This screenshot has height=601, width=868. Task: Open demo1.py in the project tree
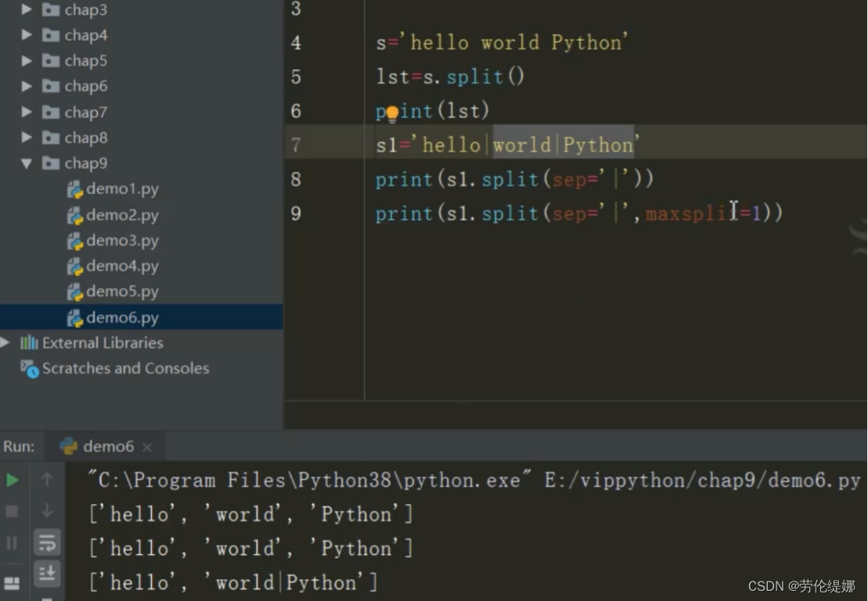click(122, 189)
